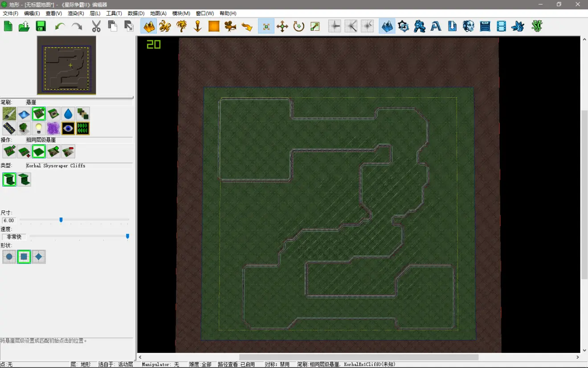Open an existing map file
The image size is (588, 368).
[x=24, y=26]
